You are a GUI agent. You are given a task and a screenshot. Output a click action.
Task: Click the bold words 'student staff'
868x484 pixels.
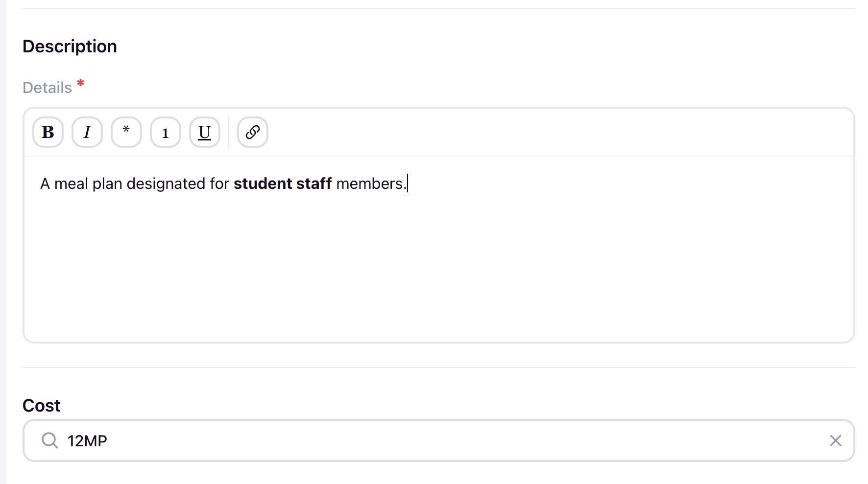(x=283, y=184)
